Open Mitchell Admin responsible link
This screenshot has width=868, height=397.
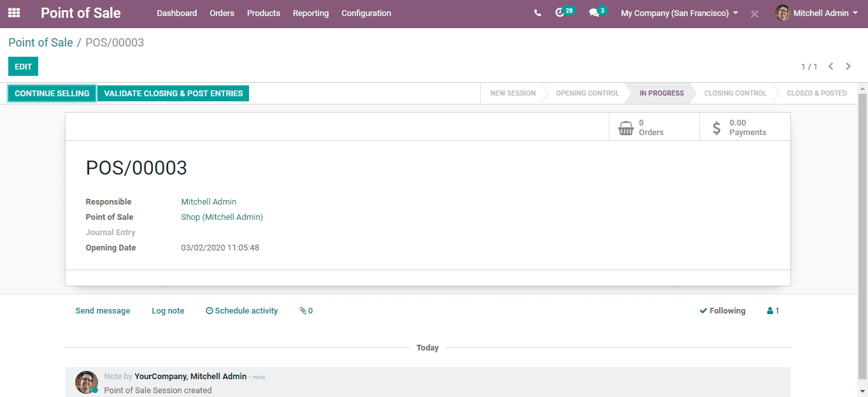(x=209, y=202)
